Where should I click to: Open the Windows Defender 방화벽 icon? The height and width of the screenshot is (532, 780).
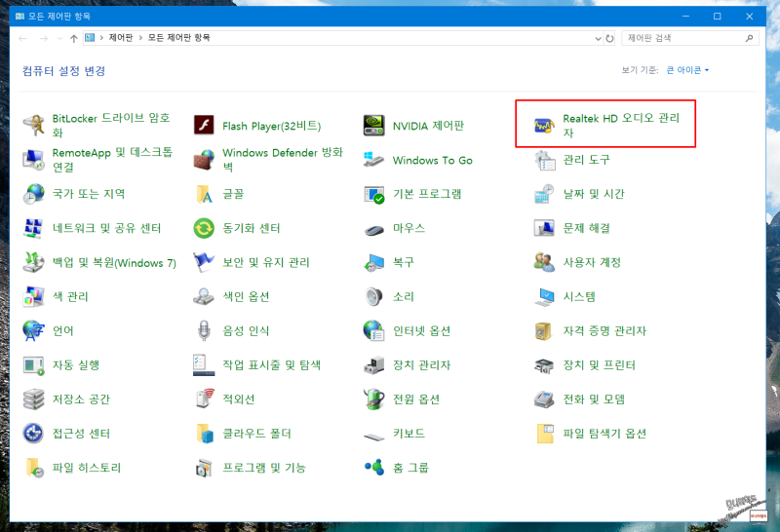(x=204, y=160)
